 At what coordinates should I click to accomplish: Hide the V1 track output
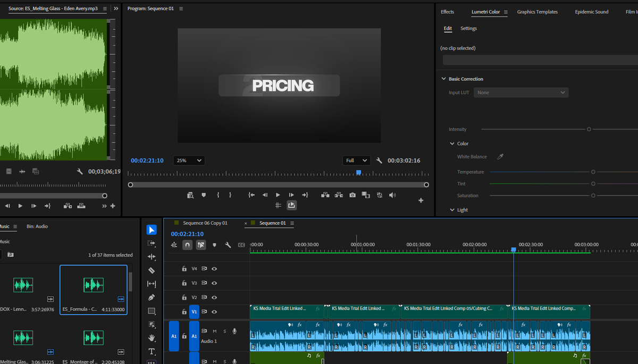tap(214, 312)
